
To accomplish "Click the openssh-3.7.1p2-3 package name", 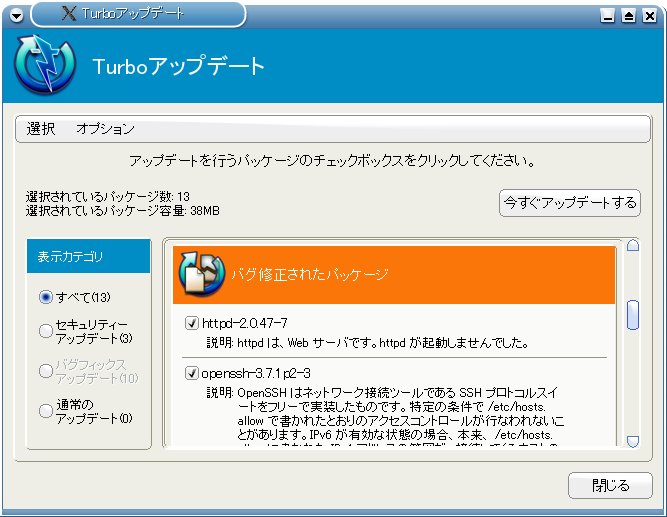I will coord(256,374).
